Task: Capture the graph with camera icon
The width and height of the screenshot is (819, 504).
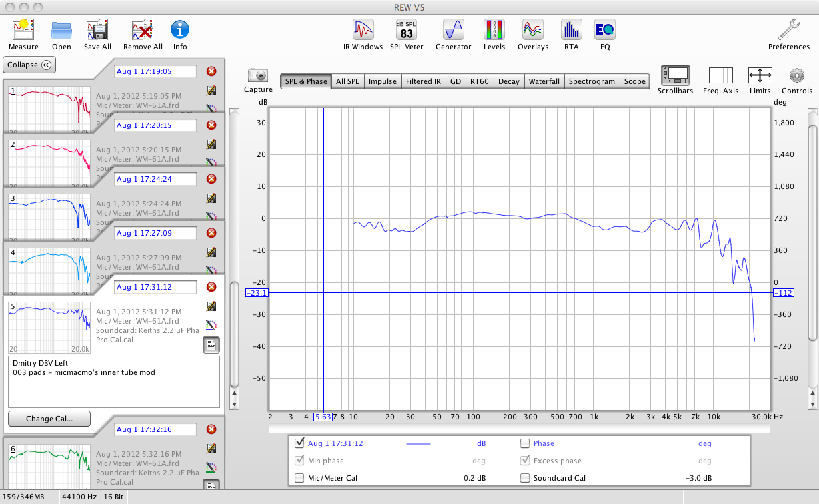Action: 258,75
